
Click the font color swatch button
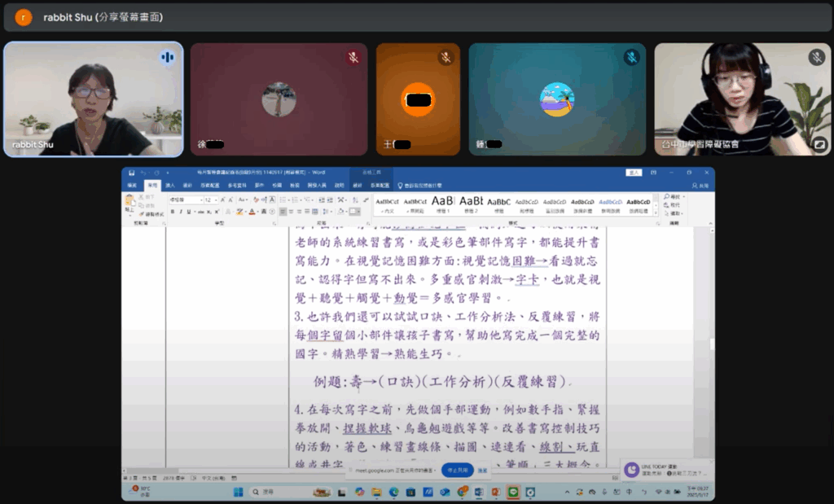(252, 212)
